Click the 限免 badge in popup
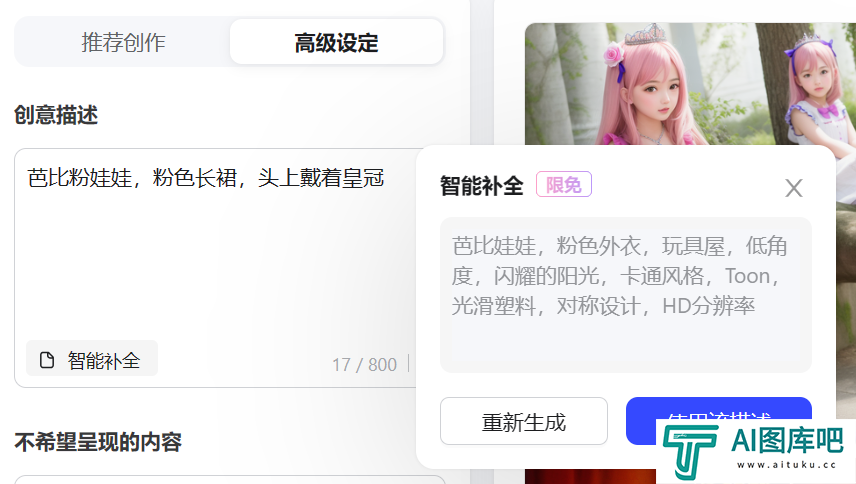 coord(564,184)
